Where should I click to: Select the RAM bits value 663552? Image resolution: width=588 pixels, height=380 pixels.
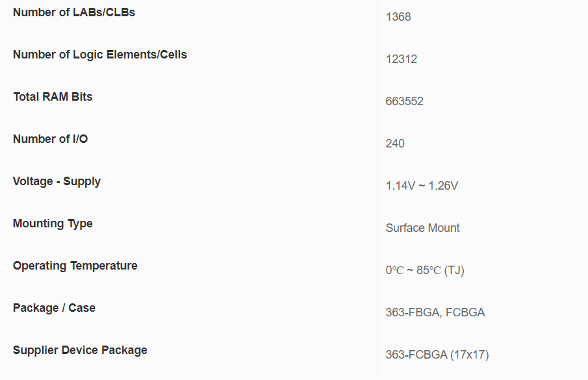[x=404, y=101]
